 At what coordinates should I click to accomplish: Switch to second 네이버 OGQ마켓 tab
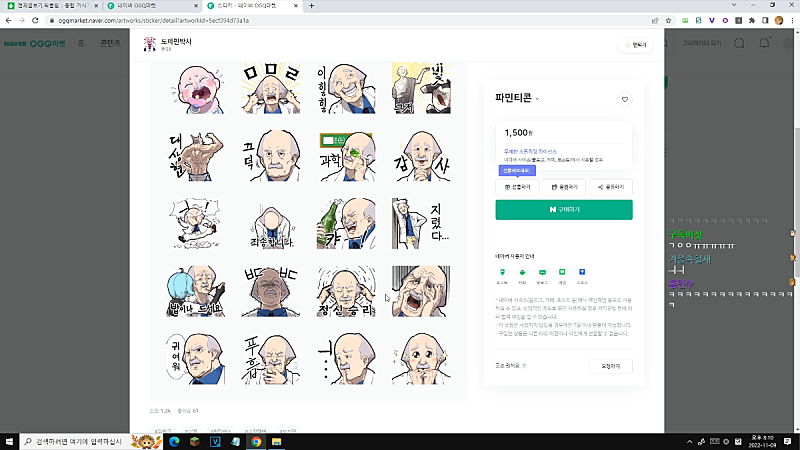[x=148, y=6]
